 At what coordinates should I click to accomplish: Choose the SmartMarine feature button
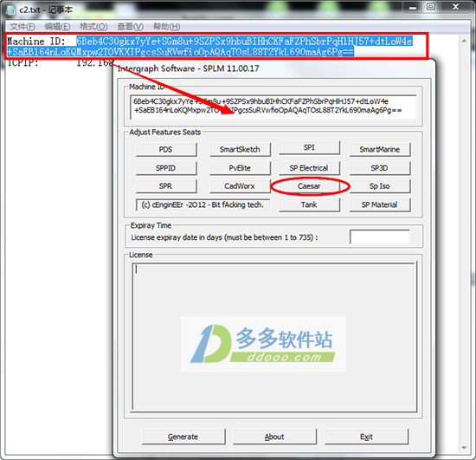click(x=380, y=150)
